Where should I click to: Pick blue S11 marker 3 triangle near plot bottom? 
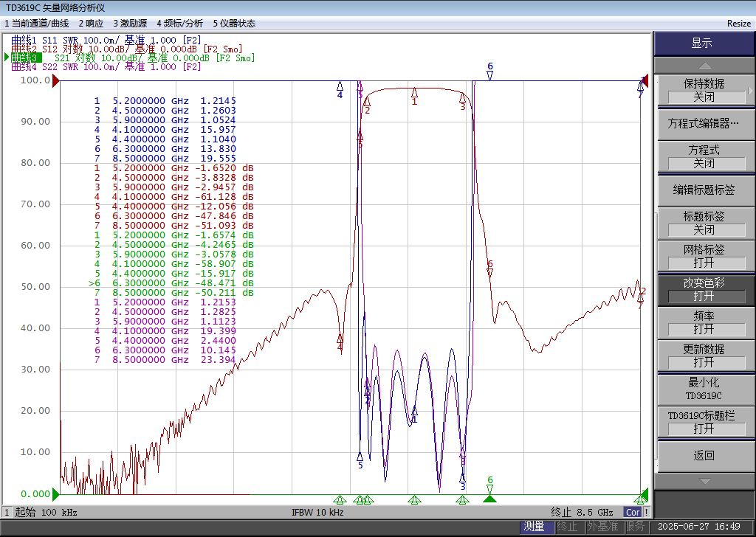coord(462,478)
